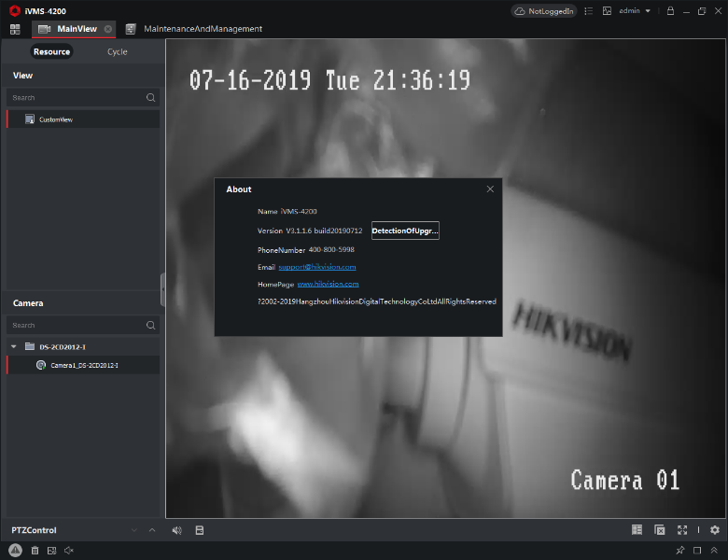Image resolution: width=728 pixels, height=560 pixels.
Task: Open the task list icon in title bar
Action: click(589, 10)
